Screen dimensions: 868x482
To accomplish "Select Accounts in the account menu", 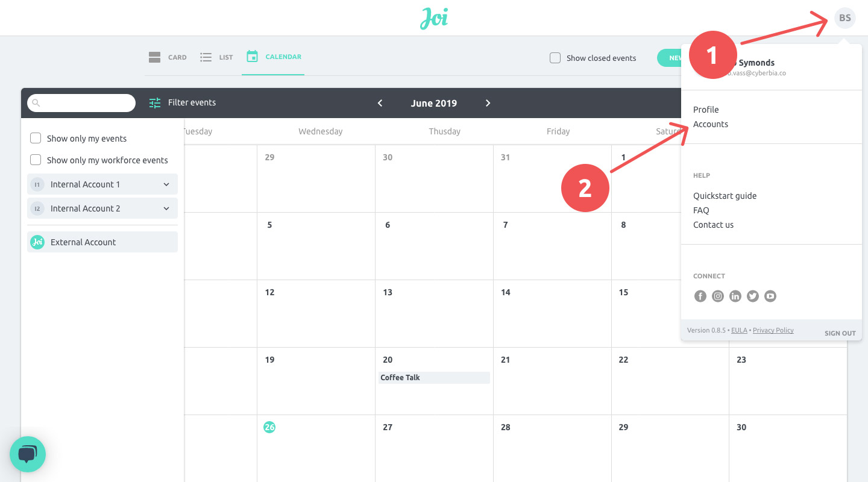I will tap(711, 124).
